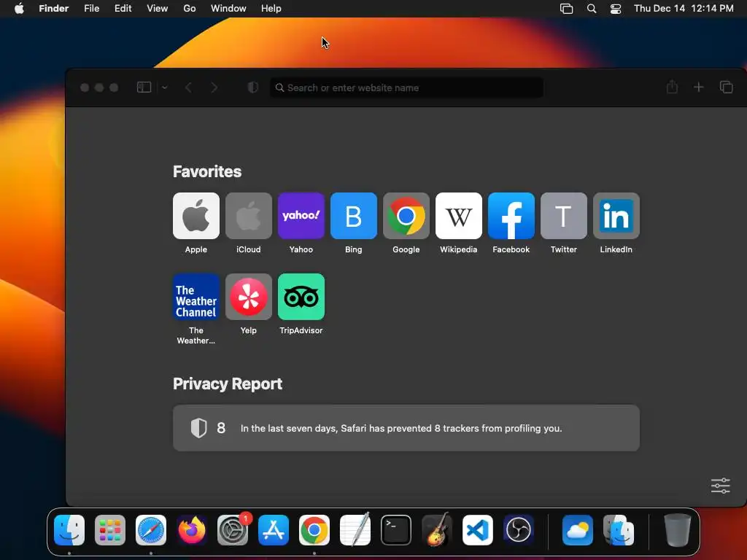Focus the Search or enter website name field
Viewport: 747px width, 560px height.
pos(406,87)
